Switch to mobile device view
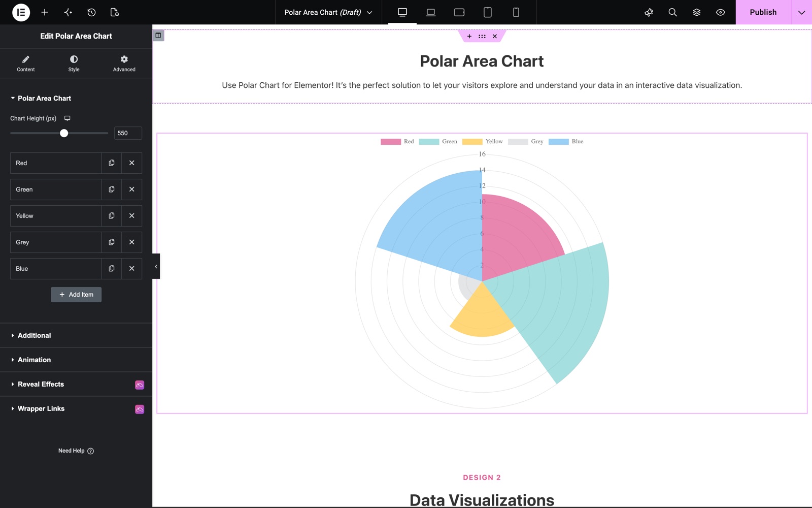The width and height of the screenshot is (812, 508). 516,12
